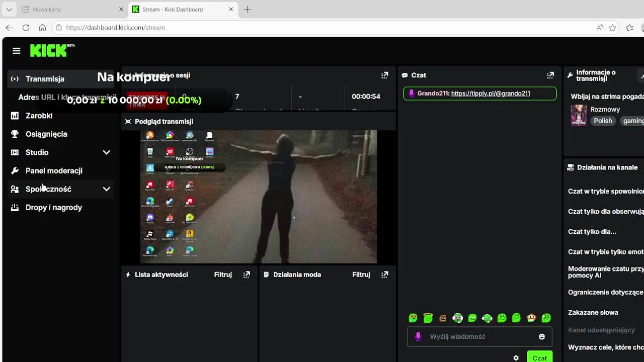Click the 00:00:54 session time
This screenshot has width=644, height=362.
(366, 97)
